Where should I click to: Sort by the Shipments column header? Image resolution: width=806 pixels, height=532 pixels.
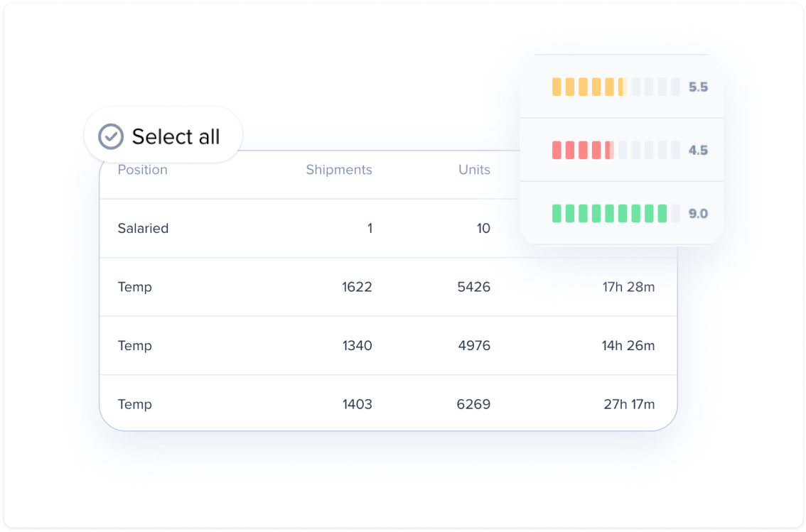pos(339,170)
